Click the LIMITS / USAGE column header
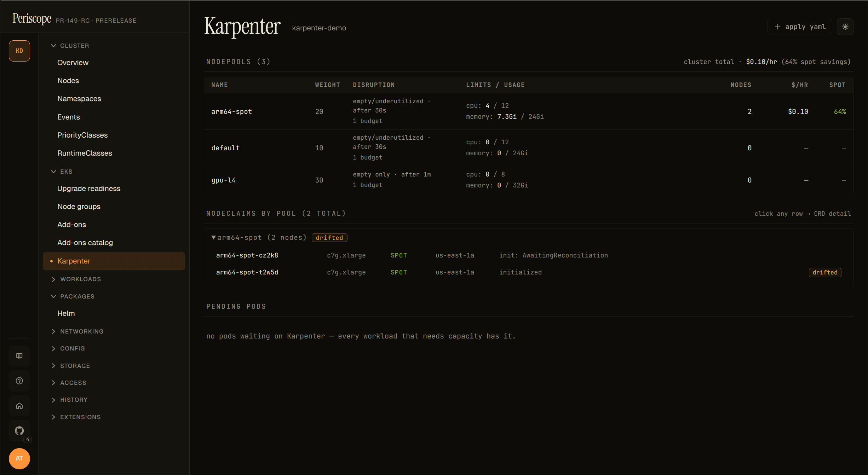868x475 pixels. [495, 85]
